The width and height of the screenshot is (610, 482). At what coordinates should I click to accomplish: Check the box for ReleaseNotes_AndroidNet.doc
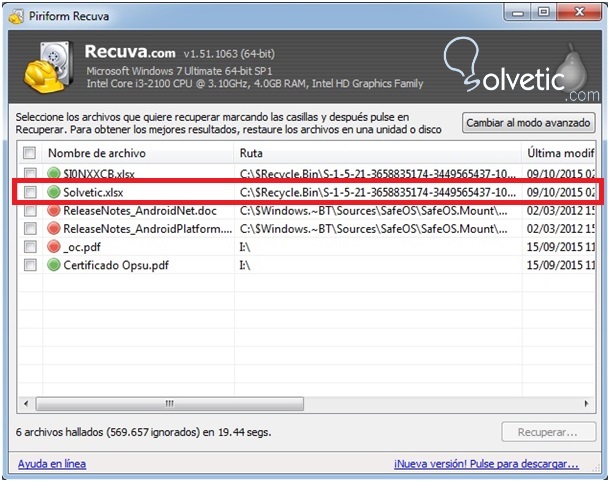click(30, 210)
